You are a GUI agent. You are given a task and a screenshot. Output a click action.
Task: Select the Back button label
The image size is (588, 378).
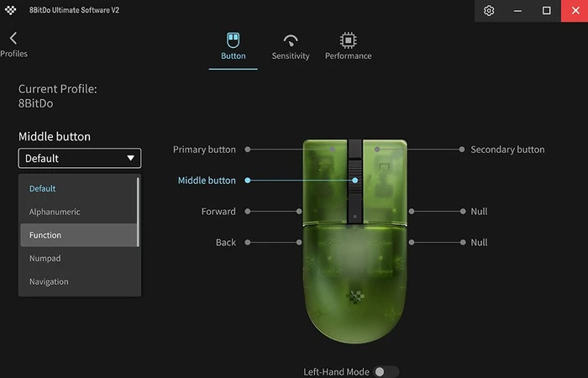pos(226,243)
